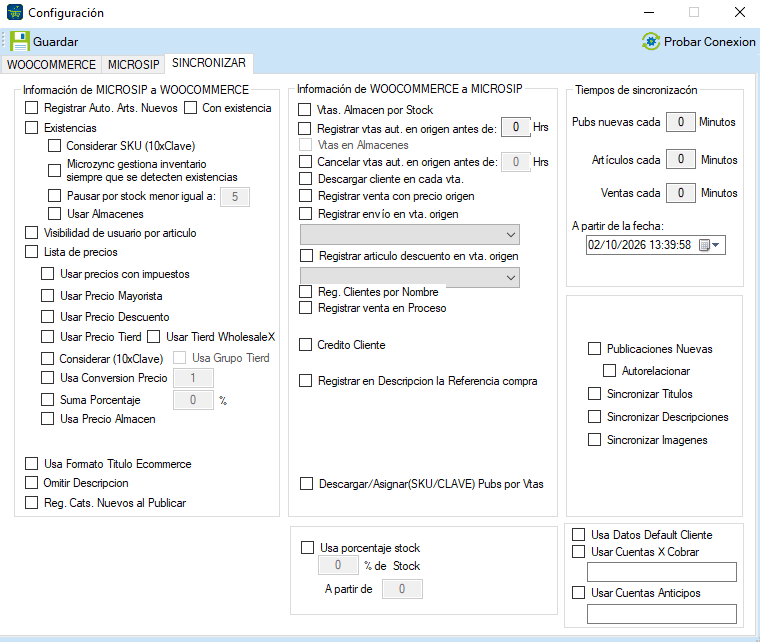Enable Usar precios con impuestos
This screenshot has width=760, height=642.
pos(48,274)
